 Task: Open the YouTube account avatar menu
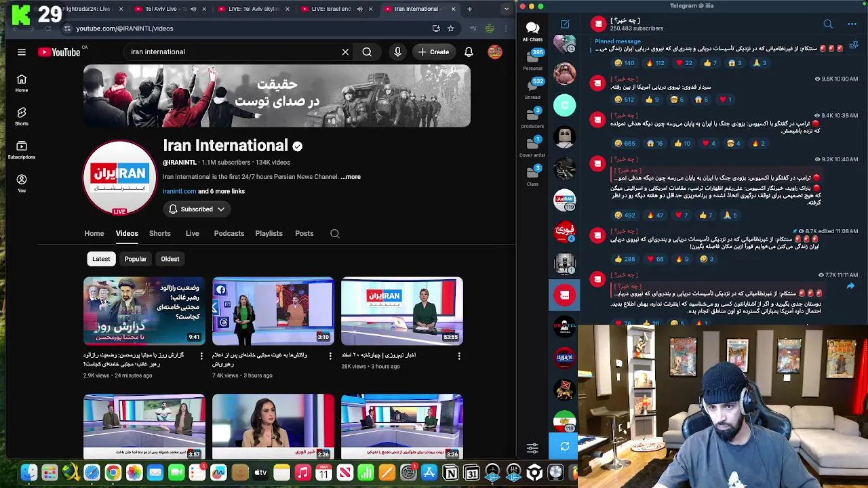495,52
